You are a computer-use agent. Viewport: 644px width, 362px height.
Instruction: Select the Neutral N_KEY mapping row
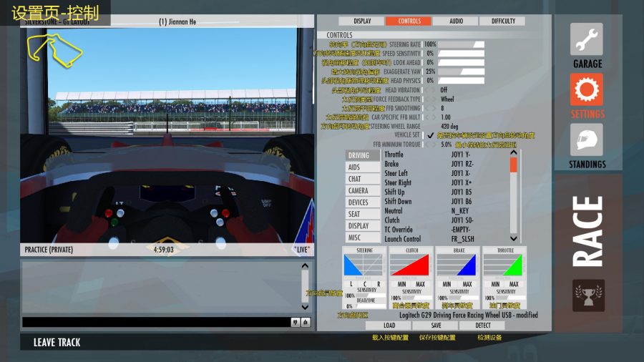[445, 211]
